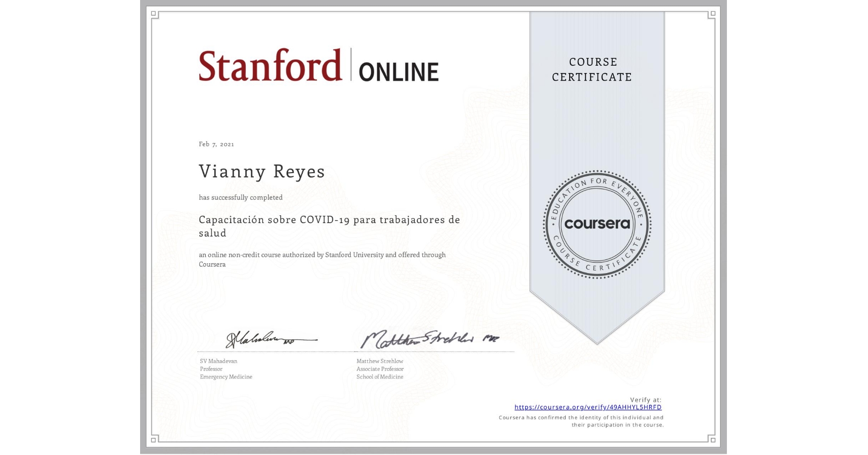Open the certificate verification link

pyautogui.click(x=588, y=407)
